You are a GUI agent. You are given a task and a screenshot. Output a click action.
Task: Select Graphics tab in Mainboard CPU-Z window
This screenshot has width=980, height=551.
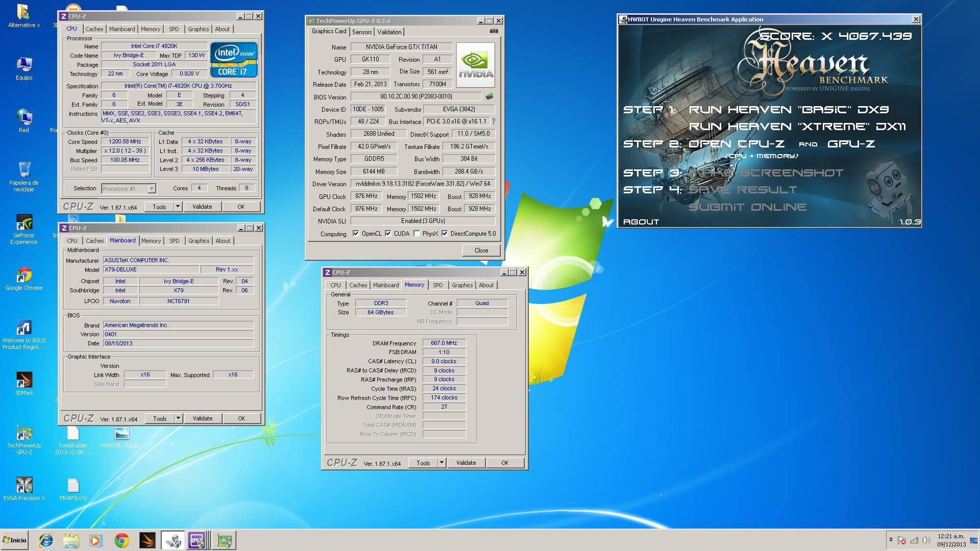199,241
